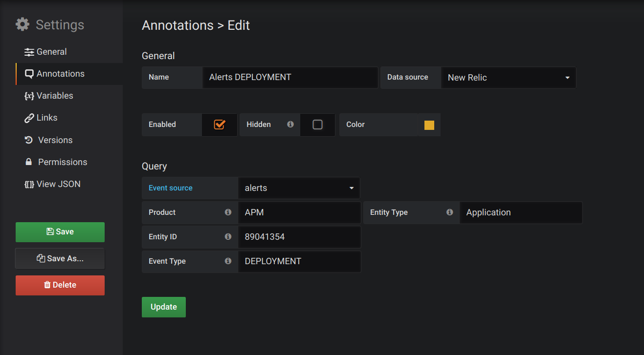The width and height of the screenshot is (644, 355).
Task: Click the Product field containing APM
Action: point(299,212)
